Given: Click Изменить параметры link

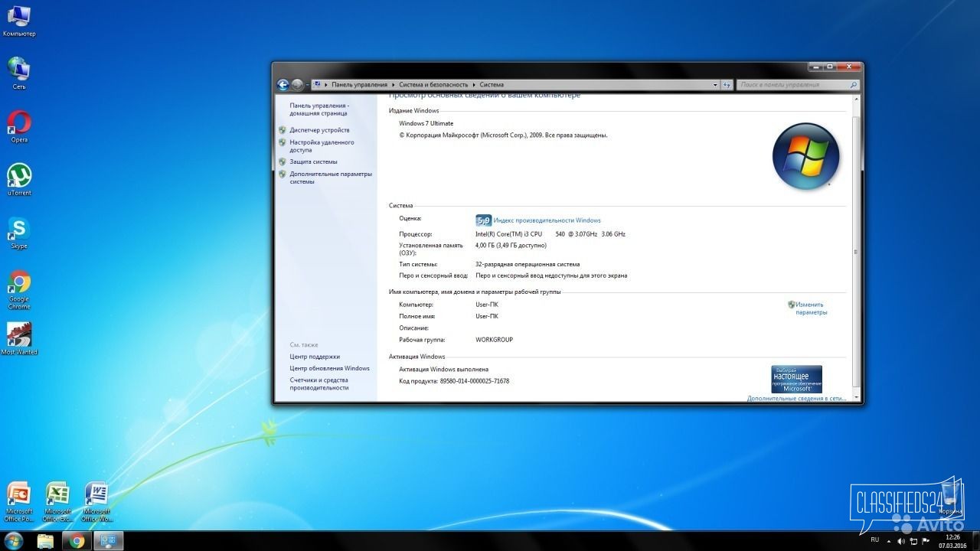Looking at the screenshot, I should (x=810, y=308).
